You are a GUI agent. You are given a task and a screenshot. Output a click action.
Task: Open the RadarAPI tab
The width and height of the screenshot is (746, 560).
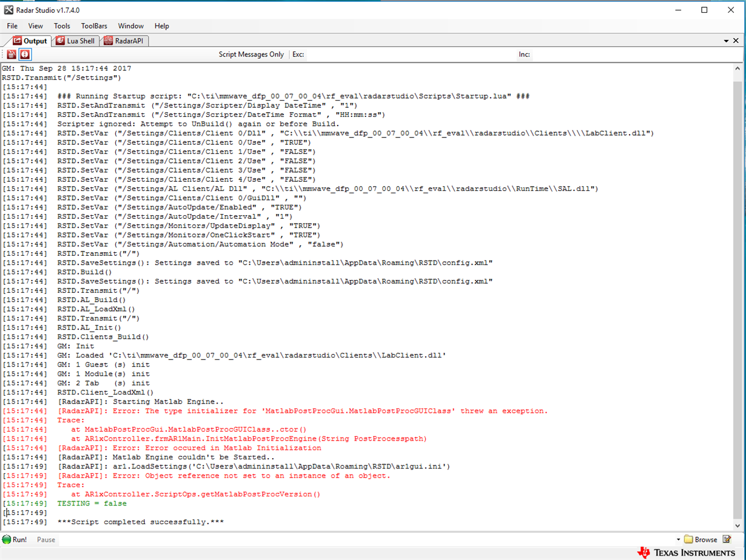(x=124, y=41)
